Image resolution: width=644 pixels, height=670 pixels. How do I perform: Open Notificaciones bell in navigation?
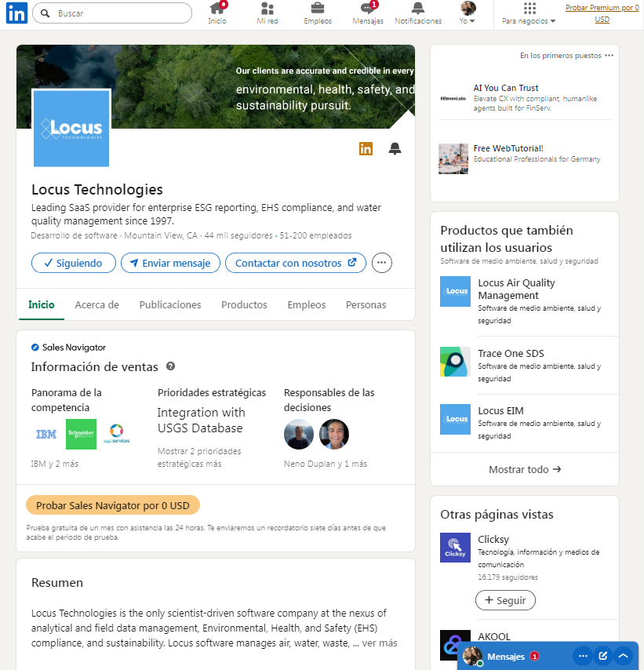(x=418, y=13)
